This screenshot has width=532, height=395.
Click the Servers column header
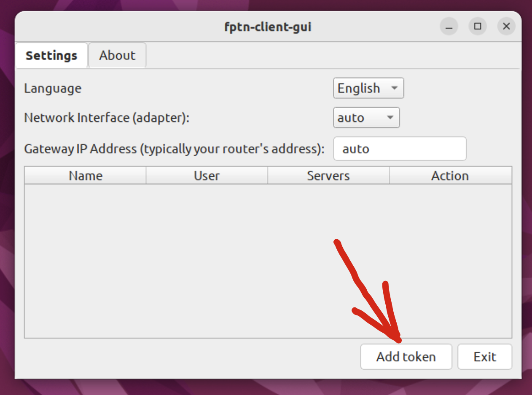[x=328, y=175]
